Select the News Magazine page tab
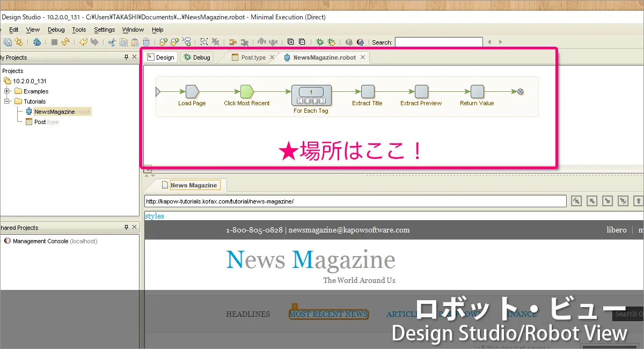 (x=194, y=185)
